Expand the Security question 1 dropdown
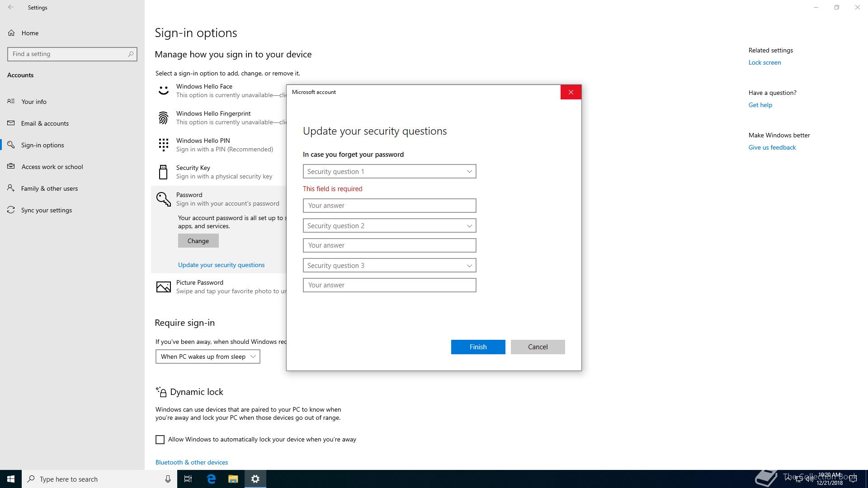 click(x=389, y=172)
